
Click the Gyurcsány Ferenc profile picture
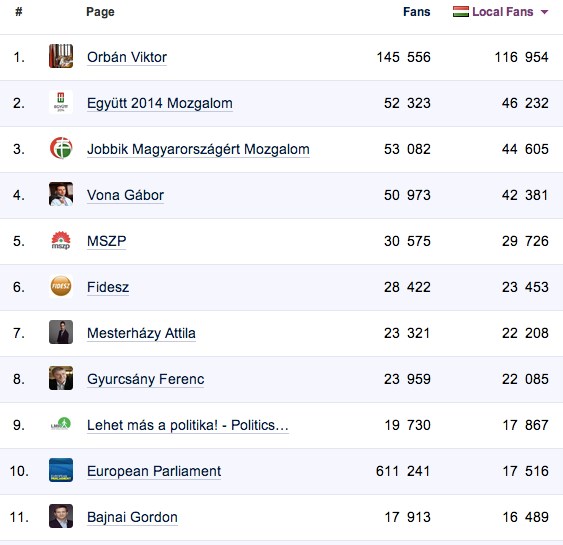tap(61, 378)
